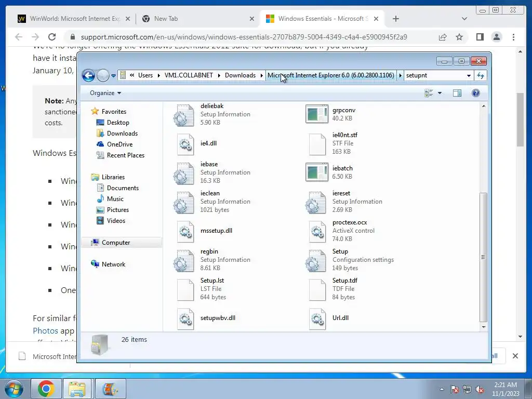Viewport: 532px width, 399px height.
Task: Open Desktop in navigation pane
Action: [118, 123]
